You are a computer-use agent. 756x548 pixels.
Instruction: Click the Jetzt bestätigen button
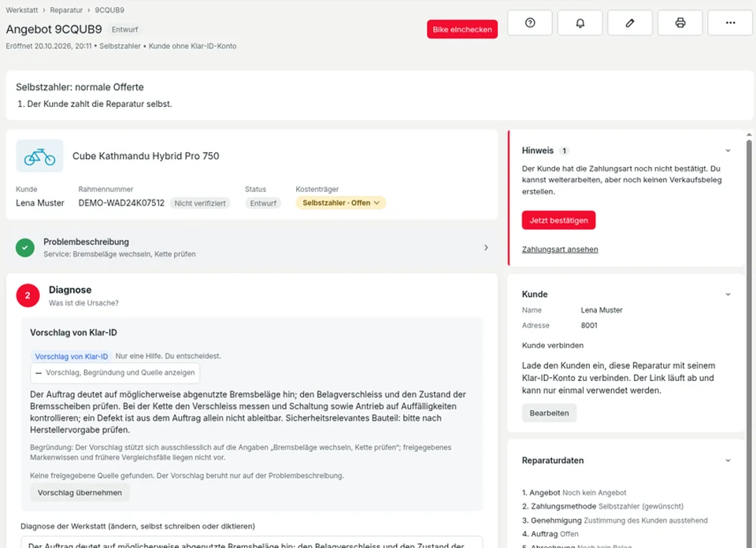(x=558, y=220)
